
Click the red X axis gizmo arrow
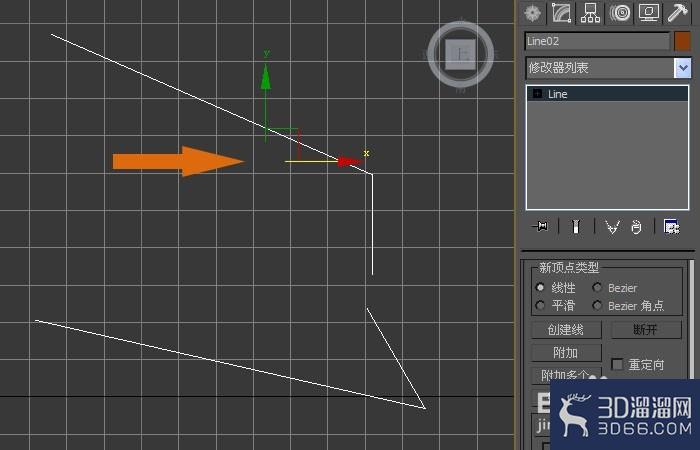point(350,162)
